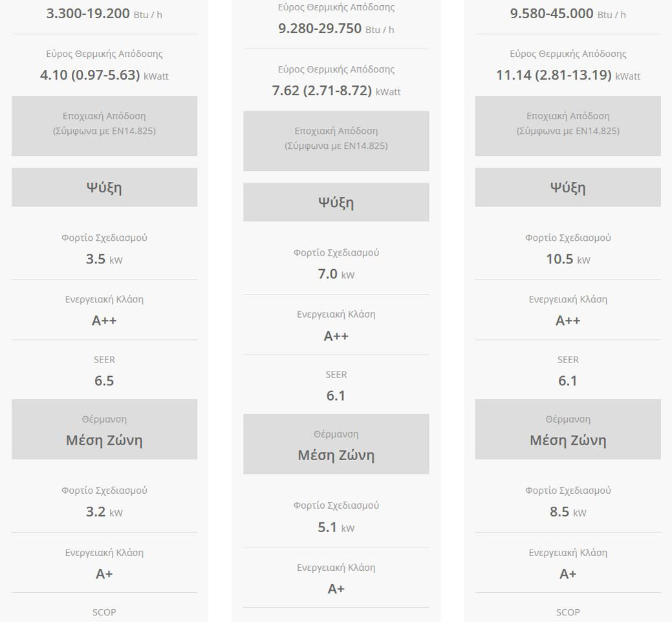Image resolution: width=672 pixels, height=622 pixels.
Task: Click the SEER value 6.5
Action: pos(104,381)
